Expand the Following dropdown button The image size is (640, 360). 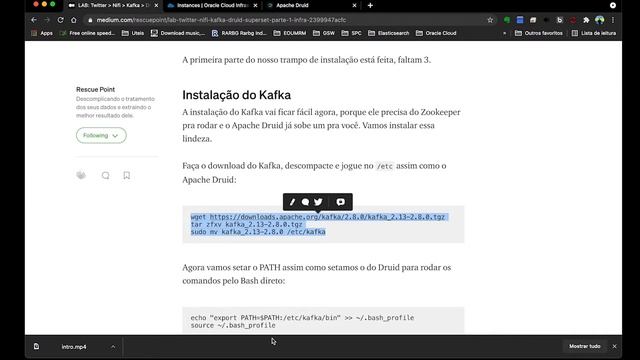tap(101, 136)
